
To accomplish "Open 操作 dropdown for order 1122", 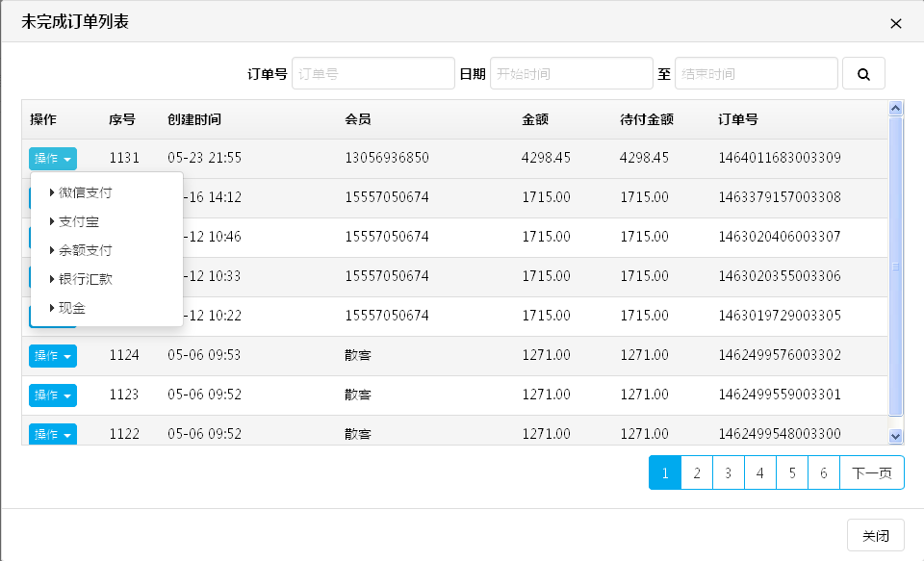I will 53,434.
